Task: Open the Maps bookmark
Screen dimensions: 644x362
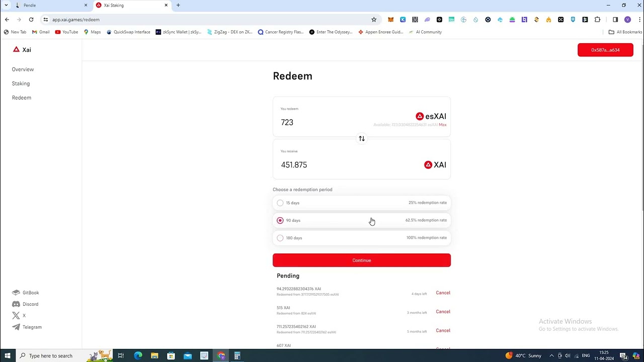Action: click(x=92, y=32)
